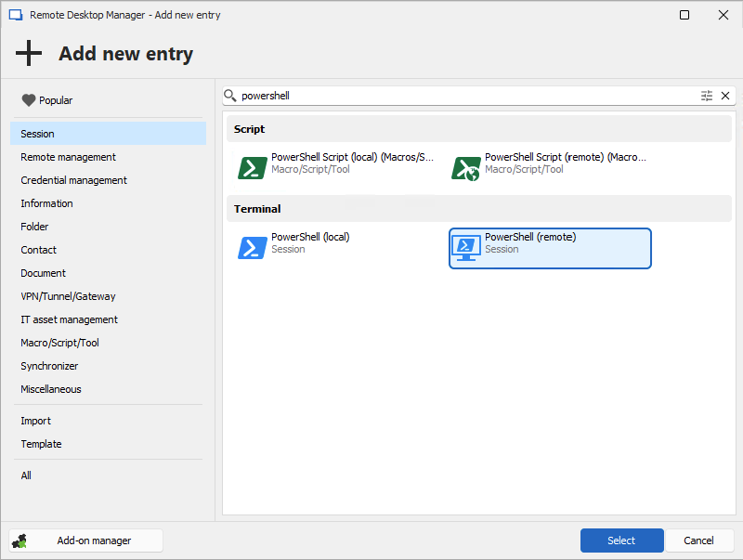Choose the Synchronizer category
Image resolution: width=743 pixels, height=560 pixels.
pos(108,366)
